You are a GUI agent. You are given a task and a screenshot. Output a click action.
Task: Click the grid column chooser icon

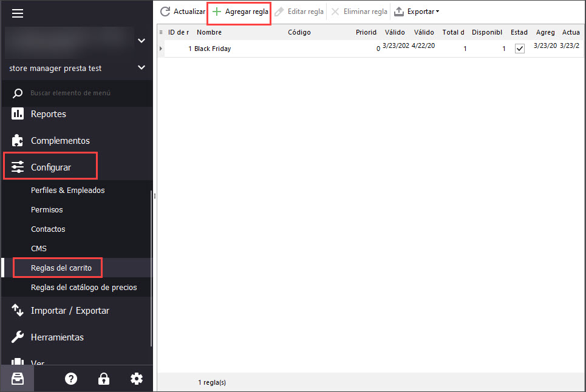tap(161, 32)
